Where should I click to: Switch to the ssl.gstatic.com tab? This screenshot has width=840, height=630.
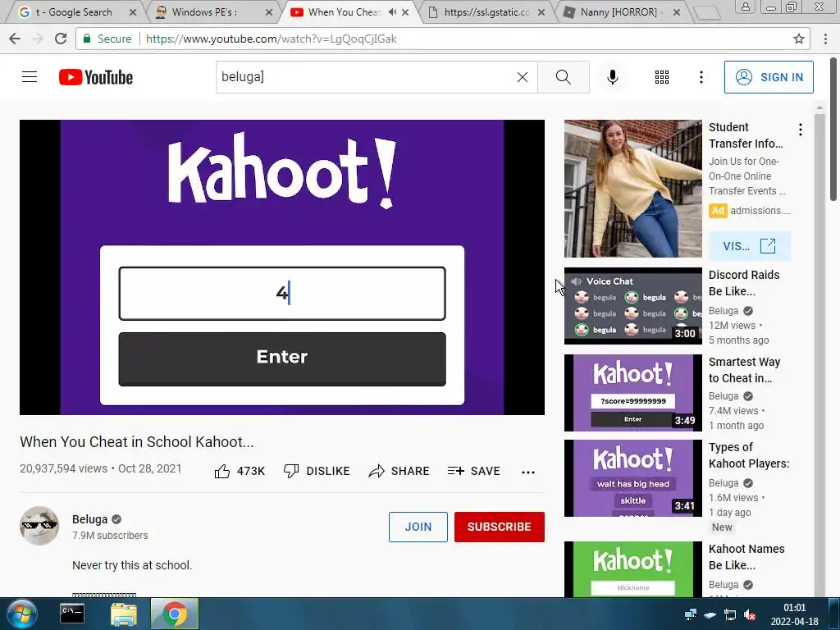(486, 11)
